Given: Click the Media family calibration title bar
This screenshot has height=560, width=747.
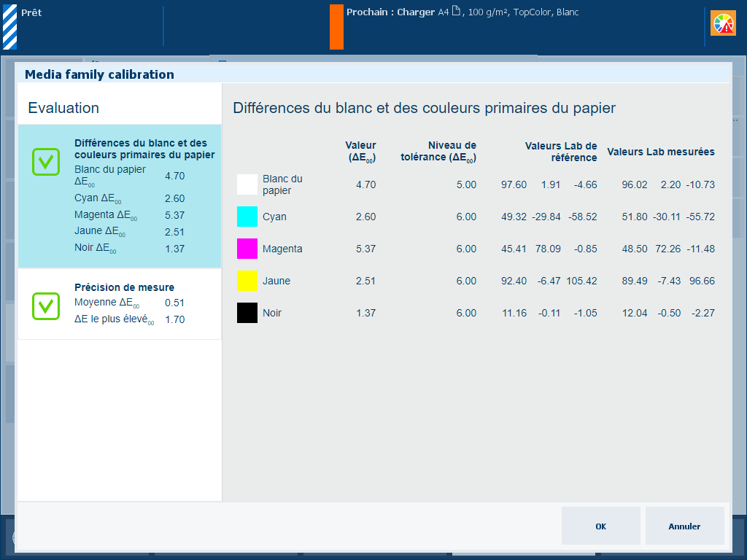Looking at the screenshot, I should pyautogui.click(x=373, y=74).
